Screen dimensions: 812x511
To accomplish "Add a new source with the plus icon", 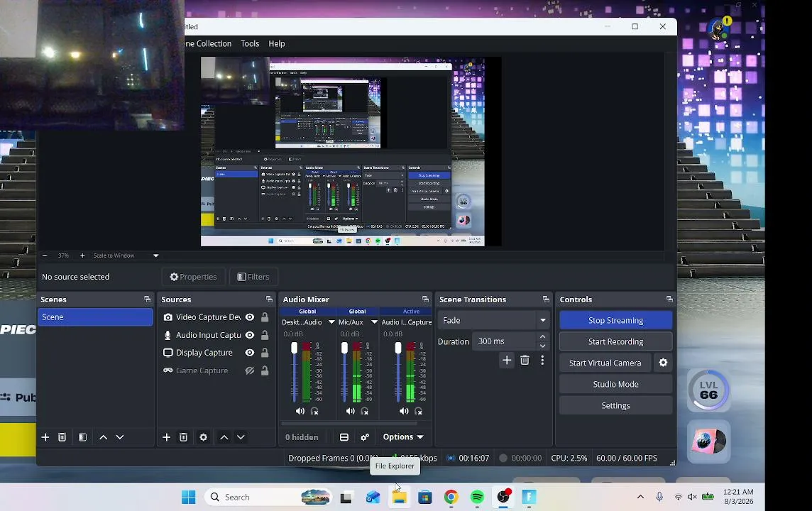I will [x=166, y=437].
